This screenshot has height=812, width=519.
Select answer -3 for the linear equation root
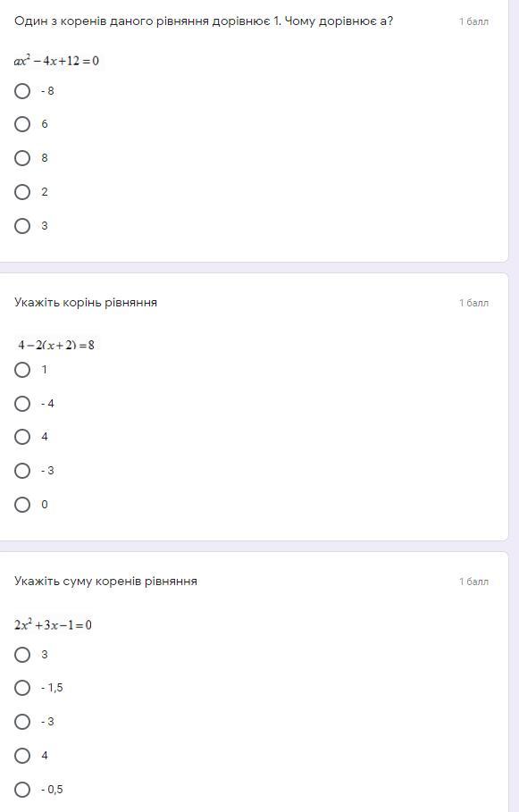[22, 471]
